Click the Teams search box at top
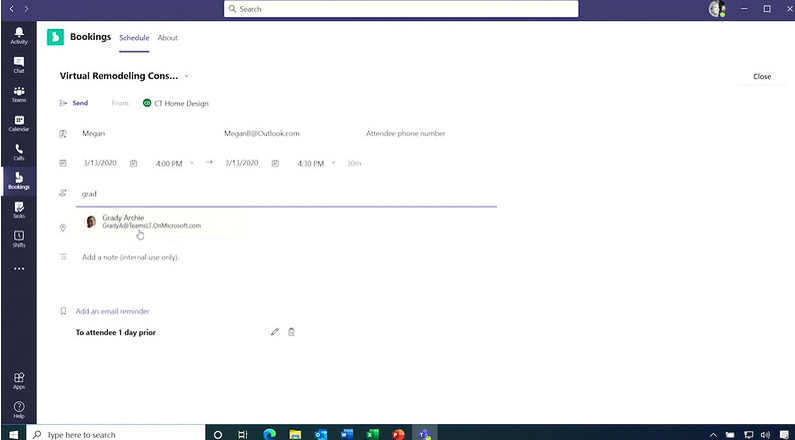 pyautogui.click(x=401, y=9)
